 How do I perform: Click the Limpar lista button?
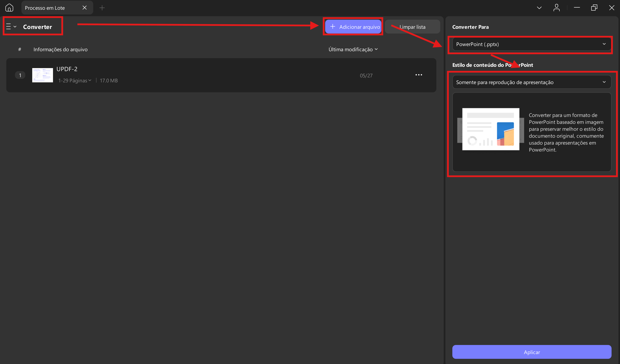pos(412,27)
